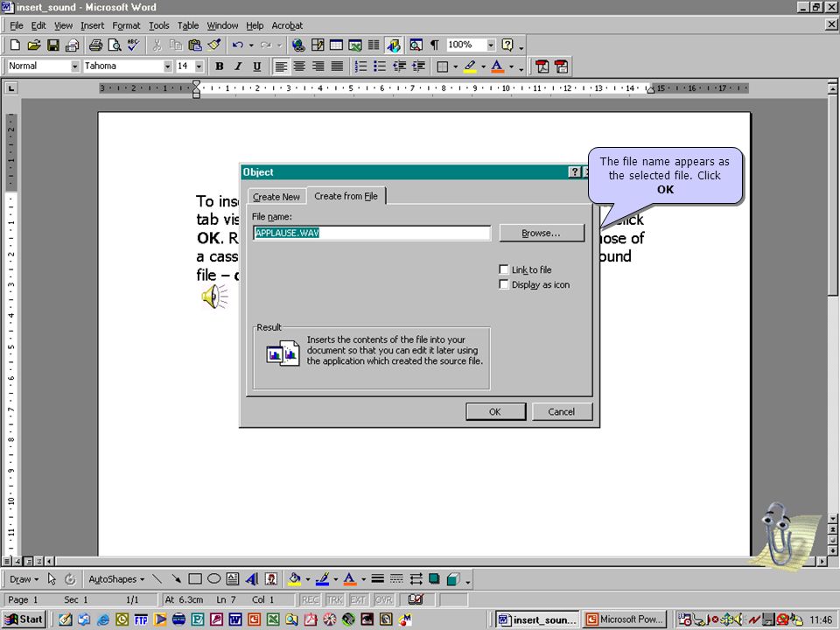Click the Columns icon in the toolbar
The width and height of the screenshot is (840, 630).
(374, 45)
